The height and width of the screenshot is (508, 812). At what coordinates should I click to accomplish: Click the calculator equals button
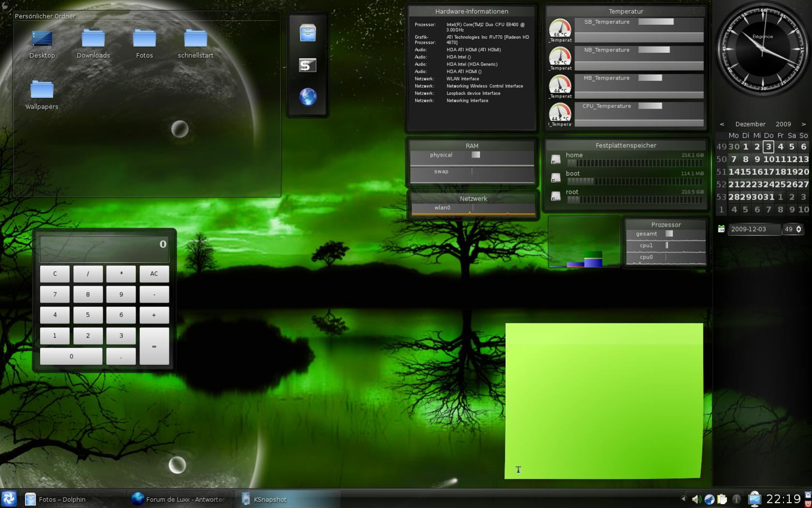pos(154,346)
